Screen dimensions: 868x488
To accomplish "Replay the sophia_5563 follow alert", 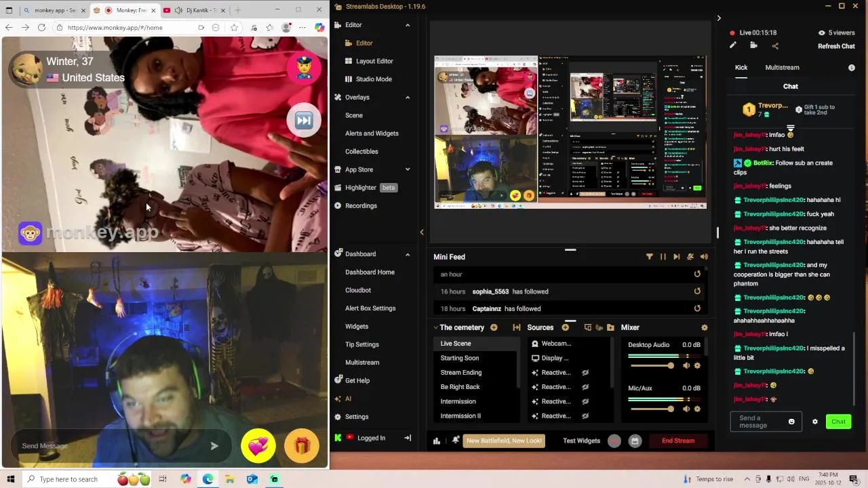I will click(x=697, y=291).
